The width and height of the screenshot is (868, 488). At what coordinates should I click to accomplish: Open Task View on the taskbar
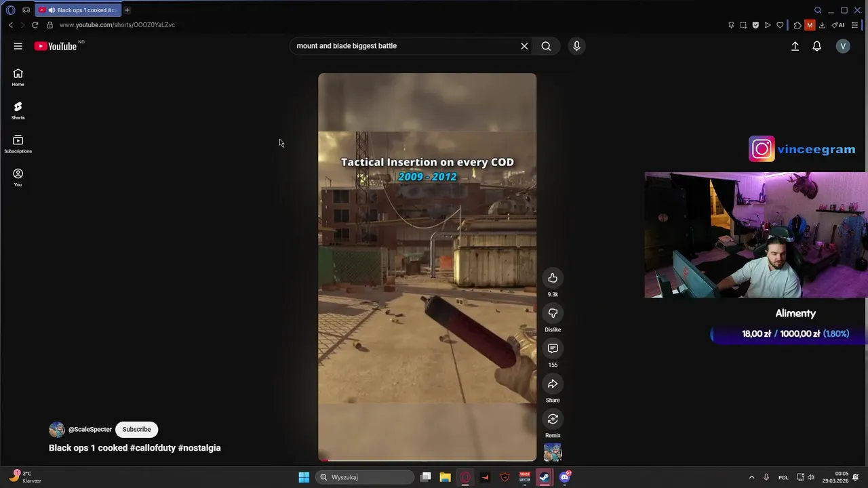pyautogui.click(x=426, y=477)
